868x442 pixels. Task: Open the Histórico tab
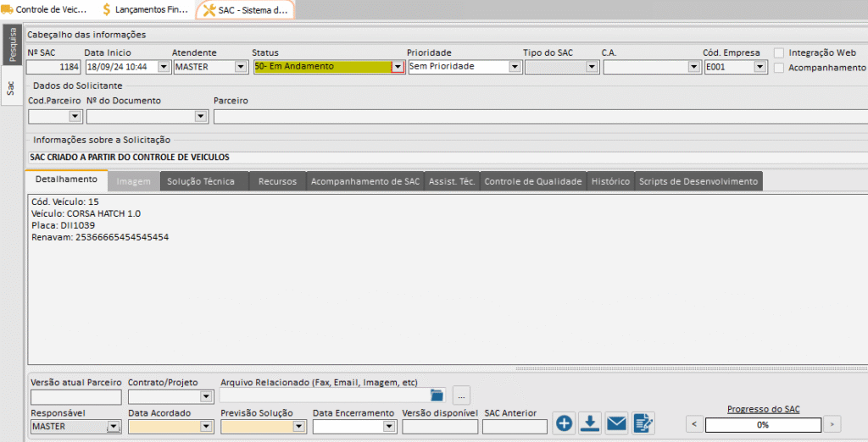pos(610,181)
